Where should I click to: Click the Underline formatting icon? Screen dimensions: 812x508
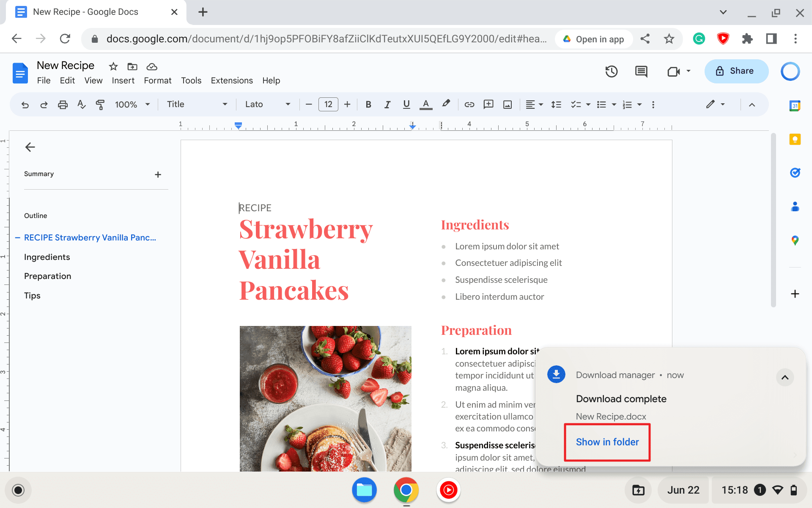406,105
